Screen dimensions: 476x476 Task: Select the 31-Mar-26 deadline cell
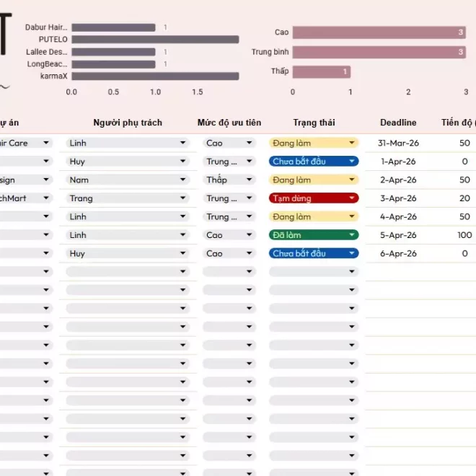pos(398,143)
